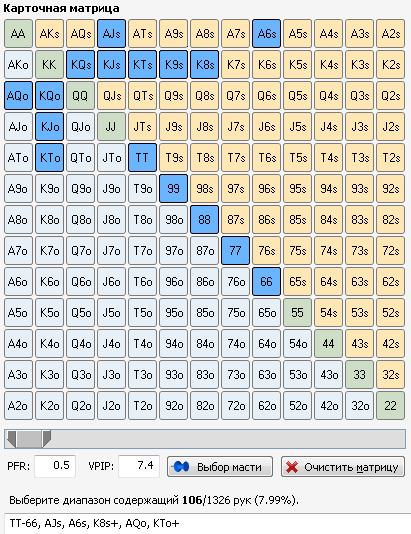Deselect the AJs hand cell
The height and width of the screenshot is (534, 411).
point(111,33)
